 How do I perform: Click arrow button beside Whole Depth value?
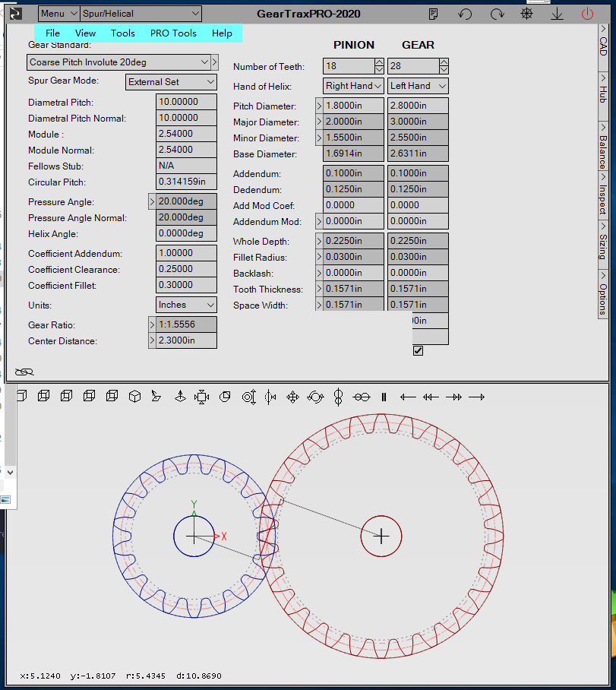(319, 241)
